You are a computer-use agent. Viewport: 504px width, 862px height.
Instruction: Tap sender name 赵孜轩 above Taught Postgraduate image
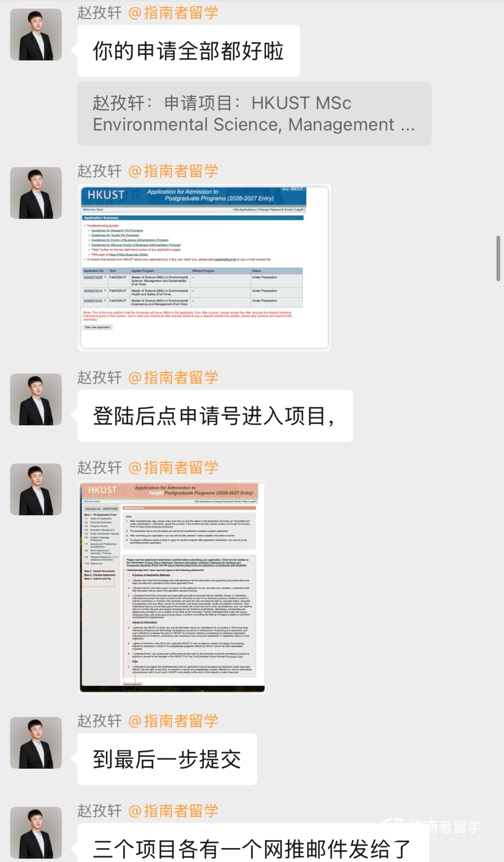point(99,467)
